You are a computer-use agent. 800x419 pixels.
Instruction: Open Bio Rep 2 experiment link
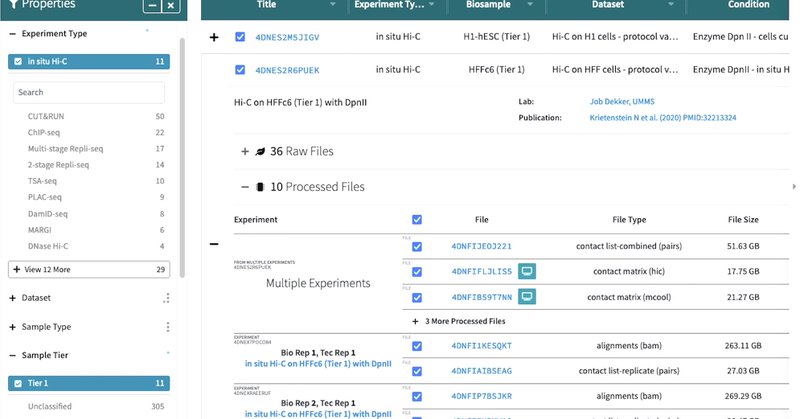(318, 414)
